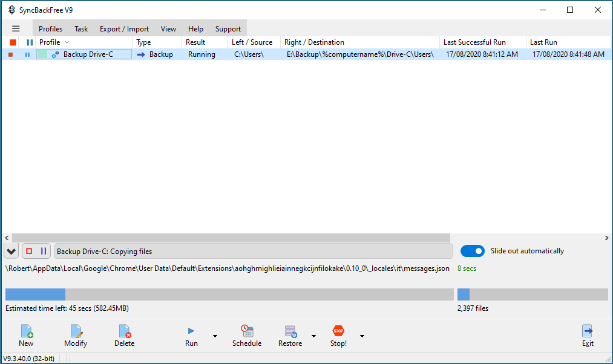
Task: Open the Restore options dropdown arrow
Action: (313, 336)
